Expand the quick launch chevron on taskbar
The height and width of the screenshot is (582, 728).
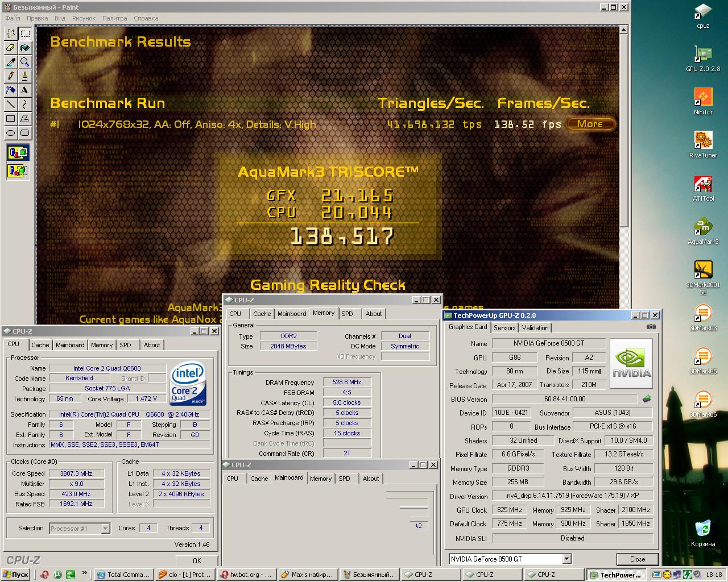point(85,573)
